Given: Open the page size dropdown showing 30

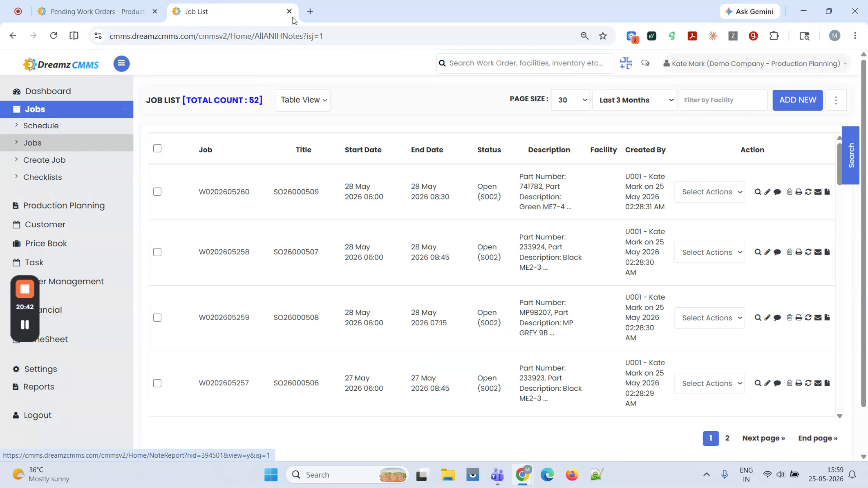Looking at the screenshot, I should 571,100.
